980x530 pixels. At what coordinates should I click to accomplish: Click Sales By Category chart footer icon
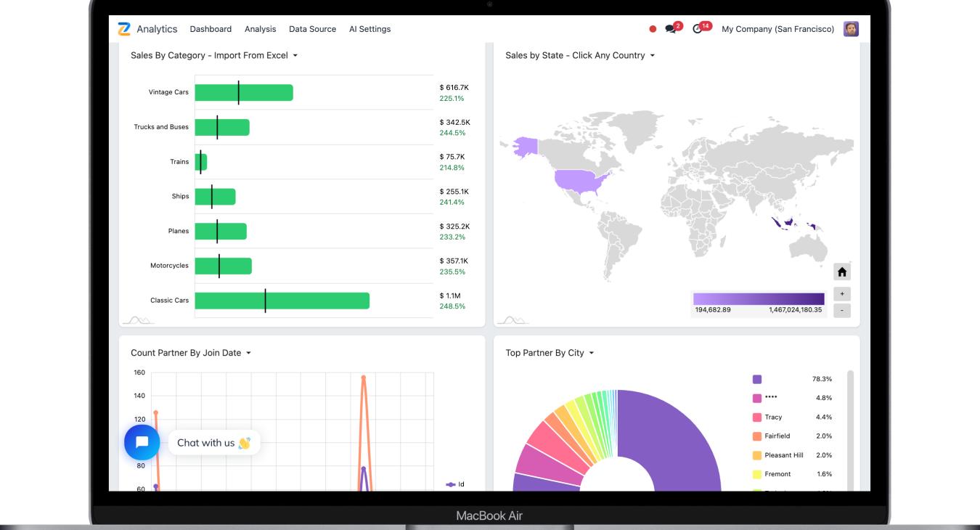click(x=138, y=320)
